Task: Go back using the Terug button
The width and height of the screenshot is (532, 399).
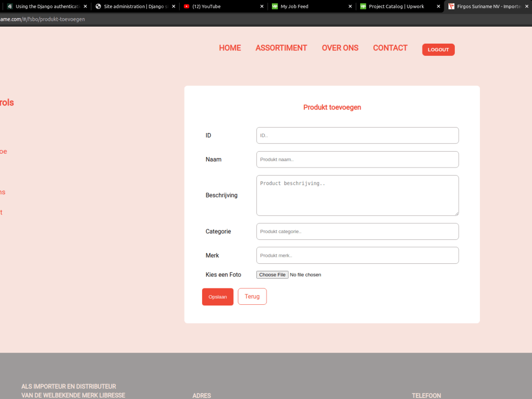Action: (x=252, y=296)
